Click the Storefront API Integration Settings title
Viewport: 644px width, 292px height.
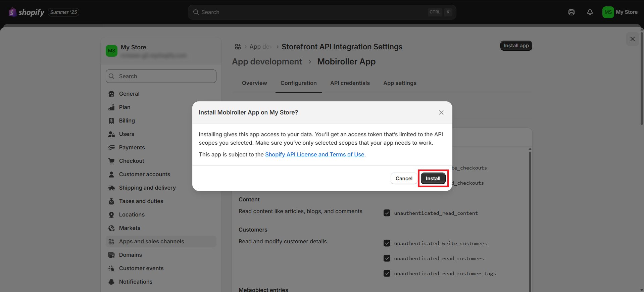click(342, 47)
